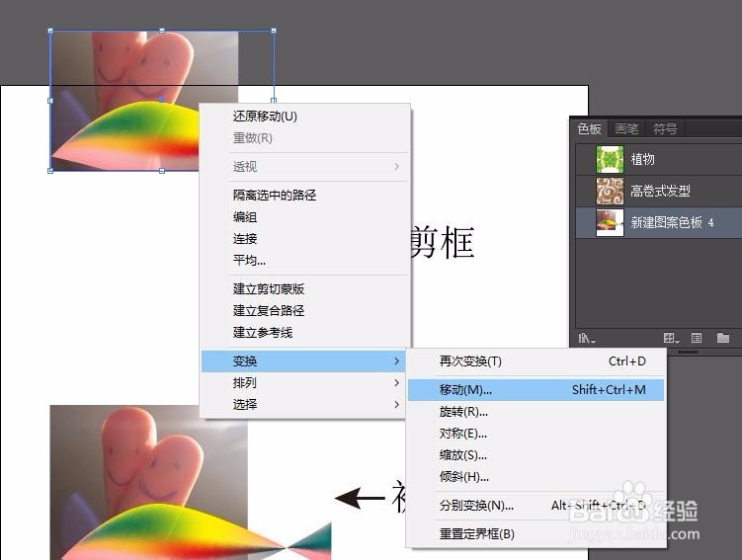Open the 变换 submenu entry

[303, 361]
